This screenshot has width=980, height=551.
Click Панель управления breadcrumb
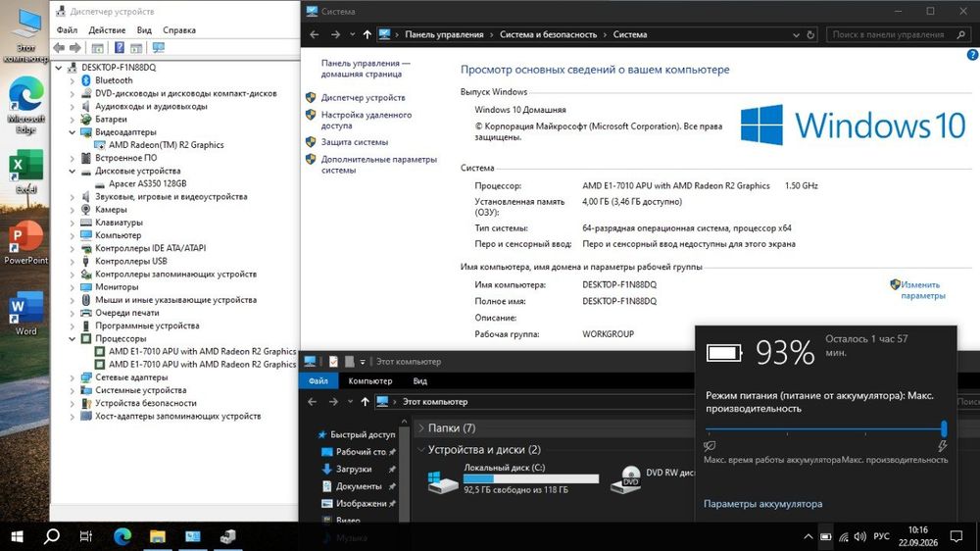pos(444,35)
